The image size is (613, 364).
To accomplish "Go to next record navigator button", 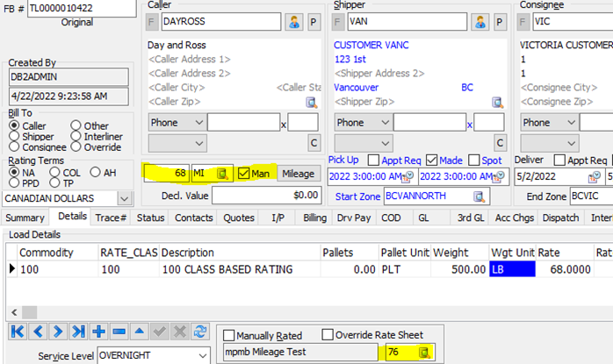I will [58, 332].
